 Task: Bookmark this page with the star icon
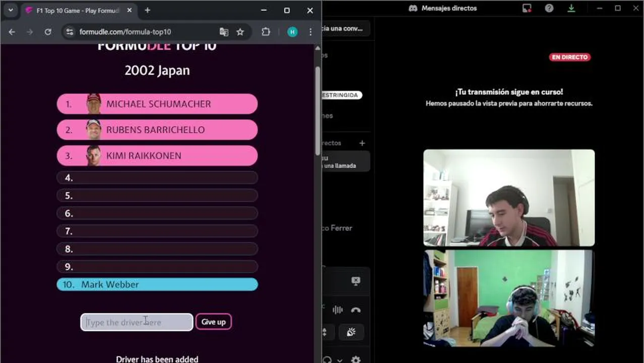pos(240,32)
